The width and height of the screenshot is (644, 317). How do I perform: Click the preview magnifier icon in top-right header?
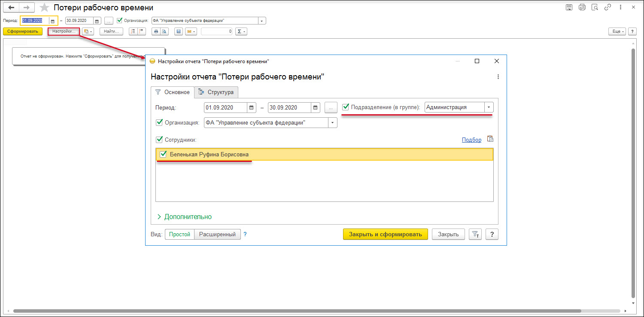click(x=595, y=7)
